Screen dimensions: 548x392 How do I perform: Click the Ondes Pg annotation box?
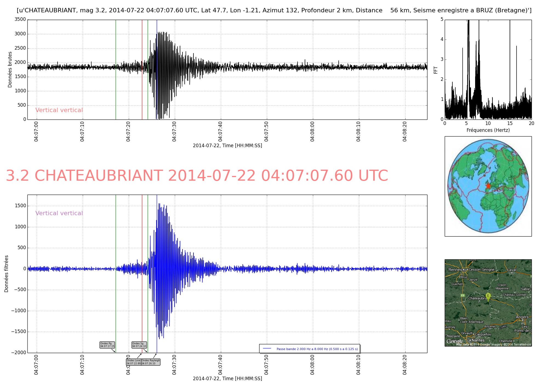point(107,345)
